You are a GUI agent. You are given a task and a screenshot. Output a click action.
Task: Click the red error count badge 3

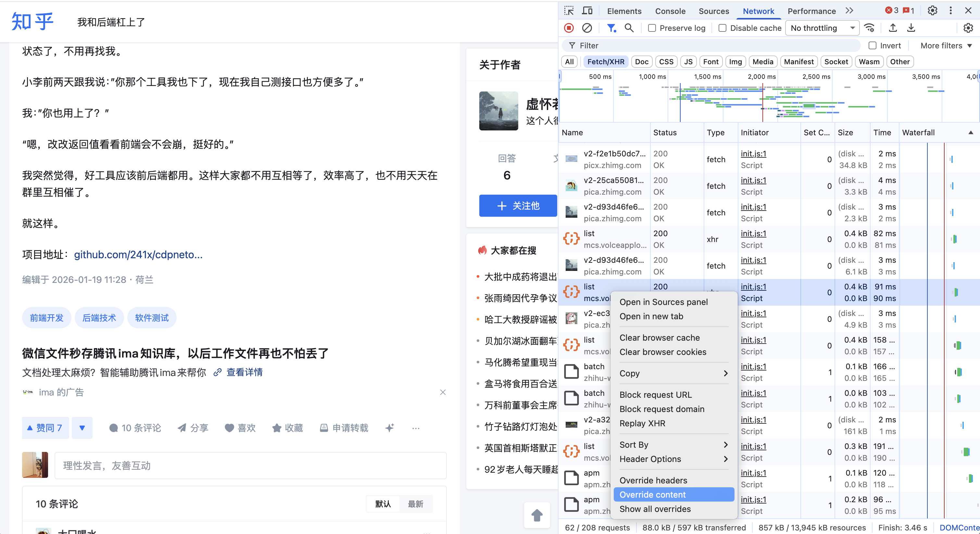point(892,11)
